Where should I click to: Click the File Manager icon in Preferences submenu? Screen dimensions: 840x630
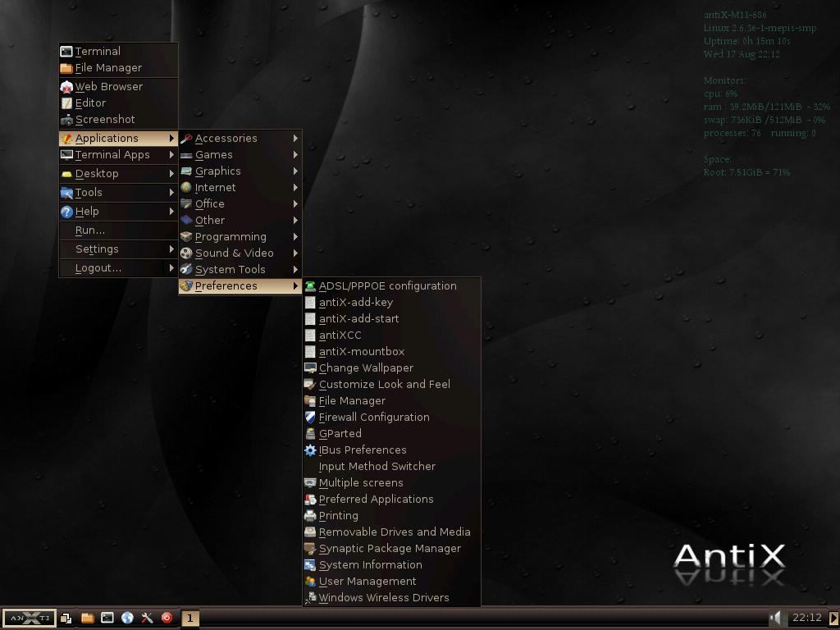point(310,400)
